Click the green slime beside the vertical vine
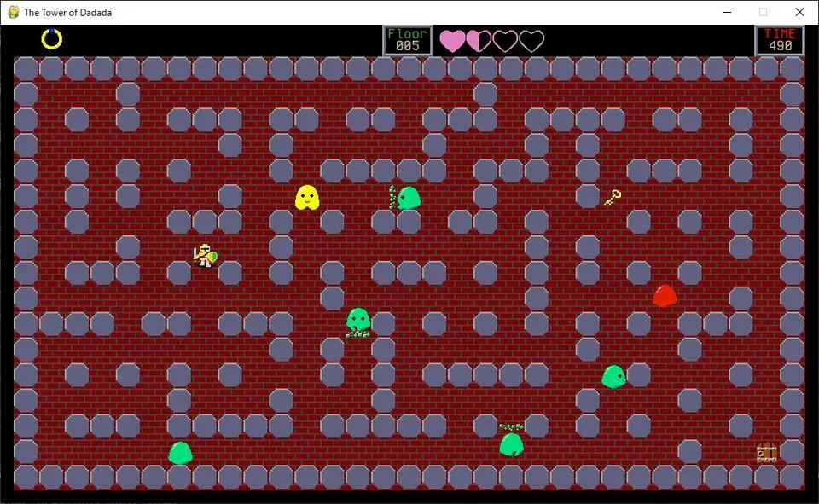 pyautogui.click(x=409, y=198)
